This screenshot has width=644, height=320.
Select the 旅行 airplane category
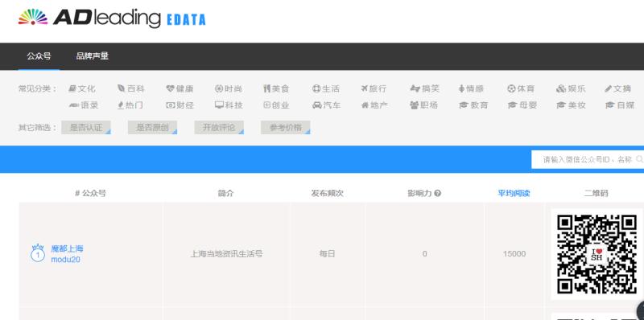point(365,88)
